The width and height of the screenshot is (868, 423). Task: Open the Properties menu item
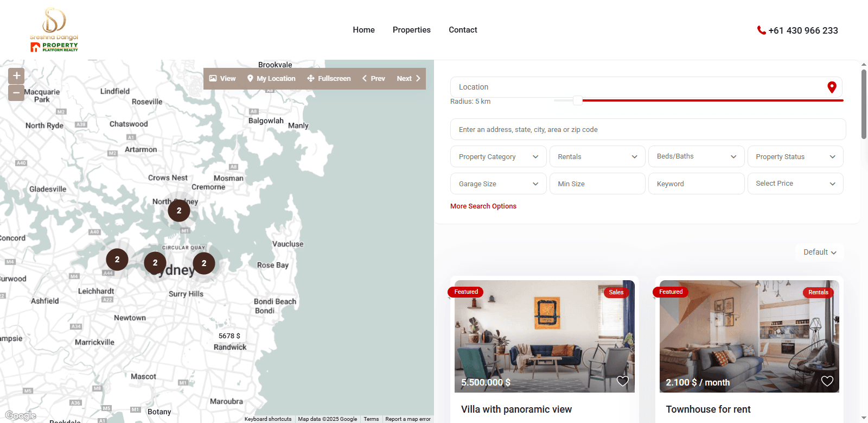[x=411, y=30]
